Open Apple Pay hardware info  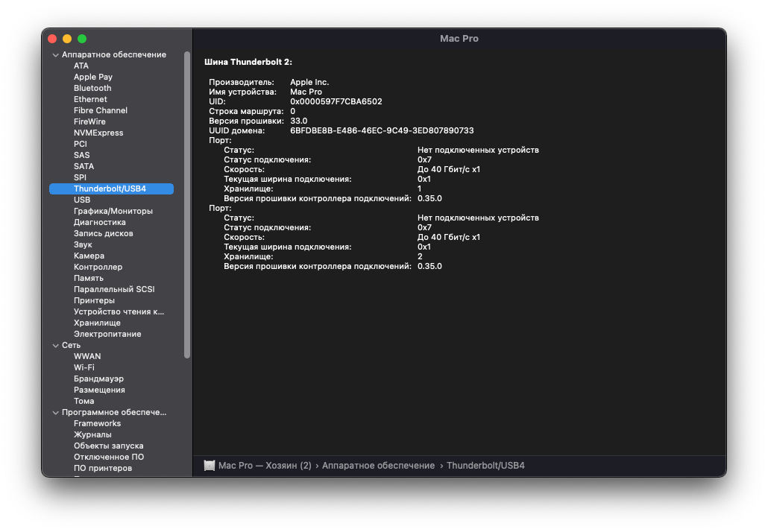pos(93,77)
